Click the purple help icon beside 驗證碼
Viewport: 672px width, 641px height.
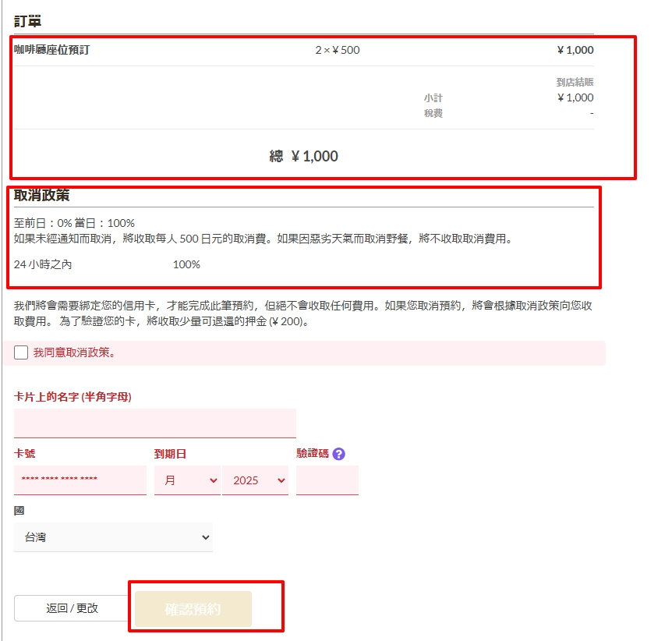click(338, 454)
